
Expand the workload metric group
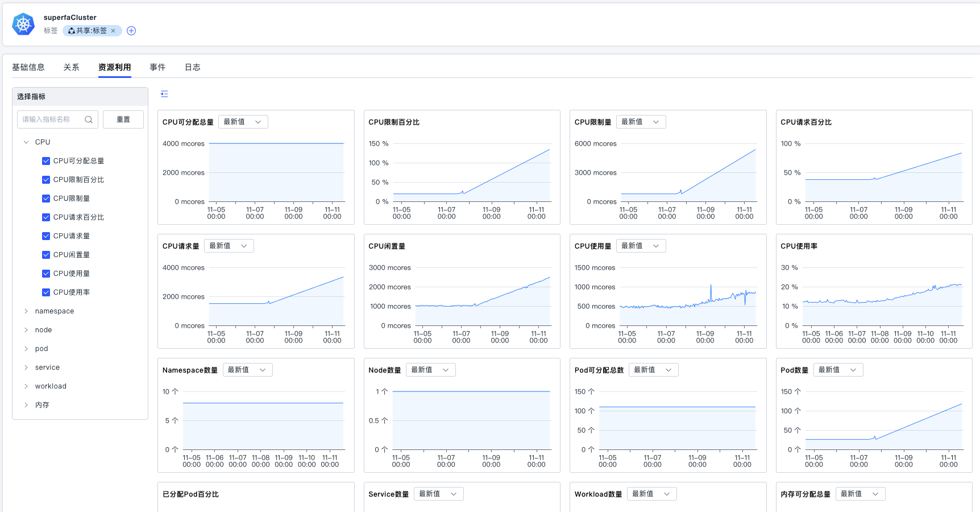pos(26,386)
